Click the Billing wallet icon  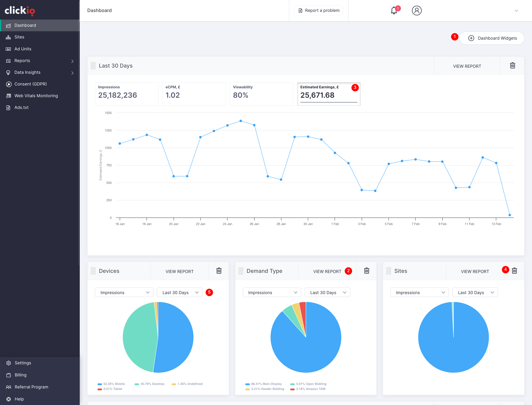click(9, 375)
